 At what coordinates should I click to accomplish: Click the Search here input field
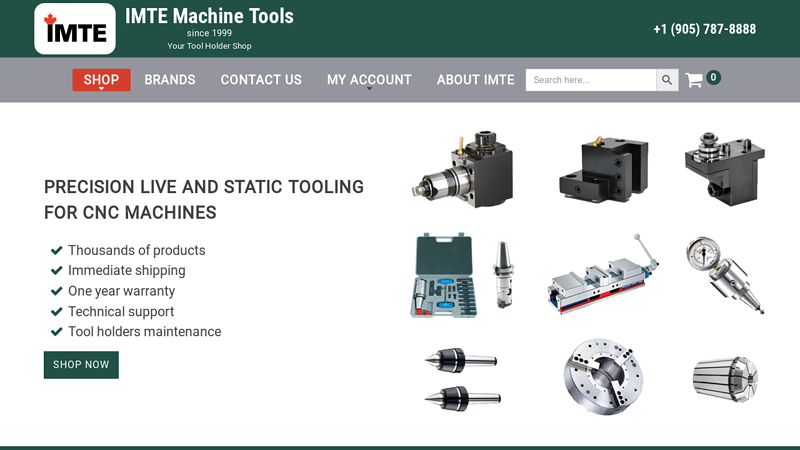pos(591,80)
